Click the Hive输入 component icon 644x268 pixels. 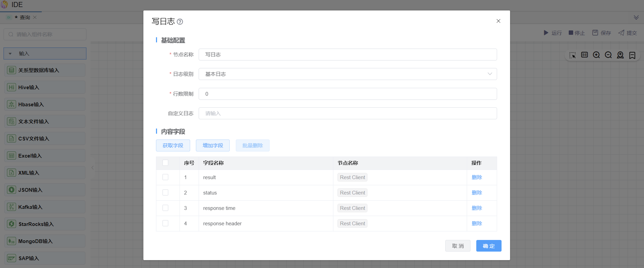[x=11, y=87]
